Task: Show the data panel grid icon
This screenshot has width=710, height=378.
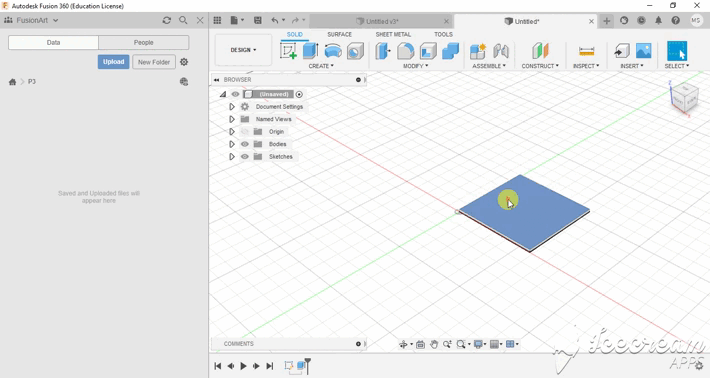Action: (217, 20)
